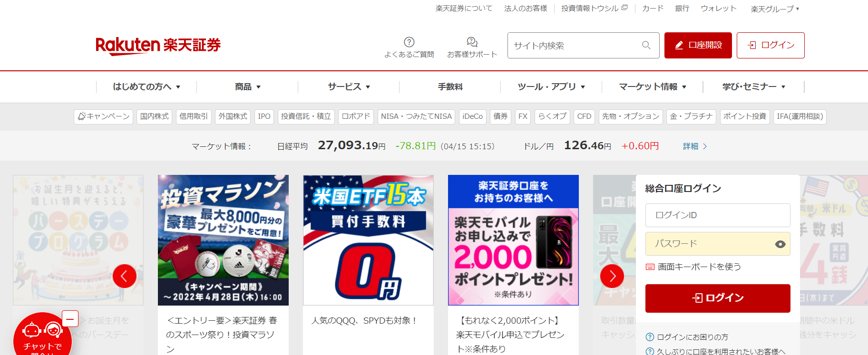868x355 pixels.
Task: Open the FAQ question-mark icon
Action: pos(409,42)
